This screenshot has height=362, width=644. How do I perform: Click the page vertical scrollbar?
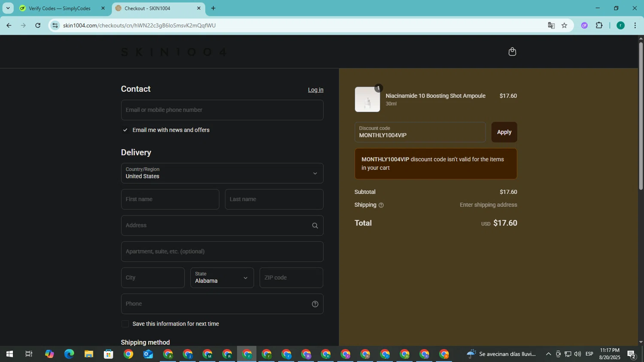click(641, 116)
